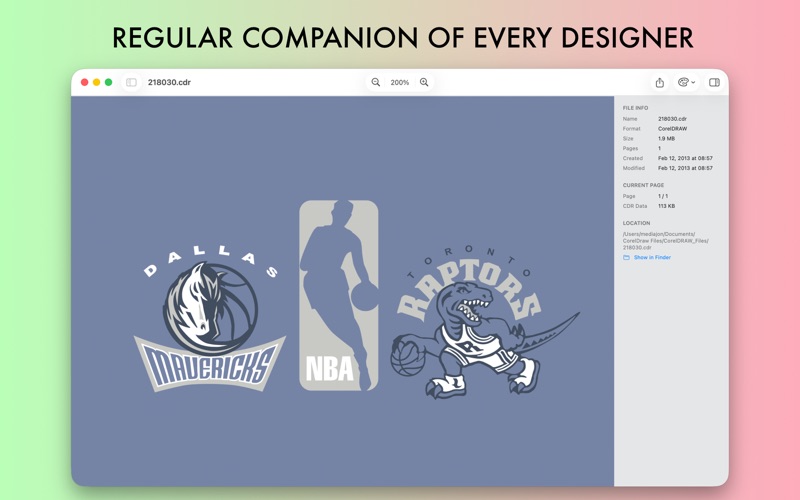Viewport: 800px width, 500px height.
Task: Click Show in Finder link
Action: tap(652, 258)
